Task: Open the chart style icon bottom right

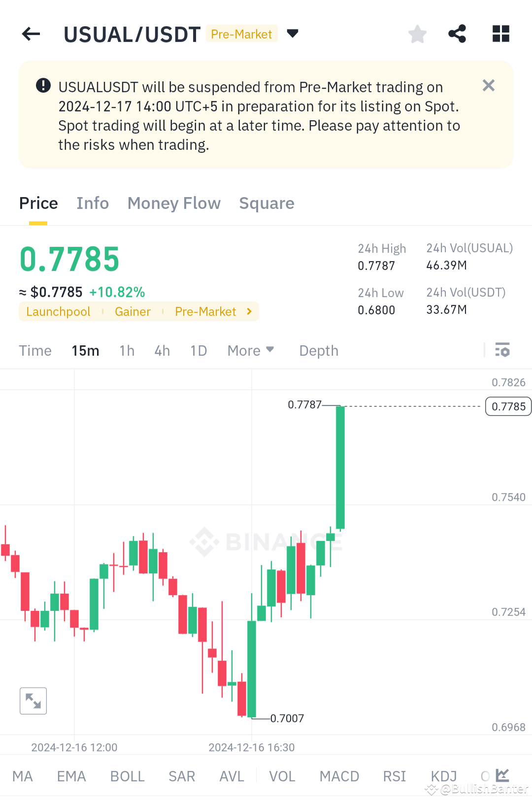Action: (501, 775)
